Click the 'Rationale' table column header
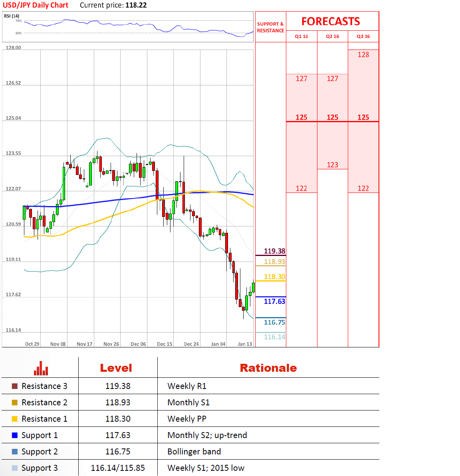 pos(268,368)
